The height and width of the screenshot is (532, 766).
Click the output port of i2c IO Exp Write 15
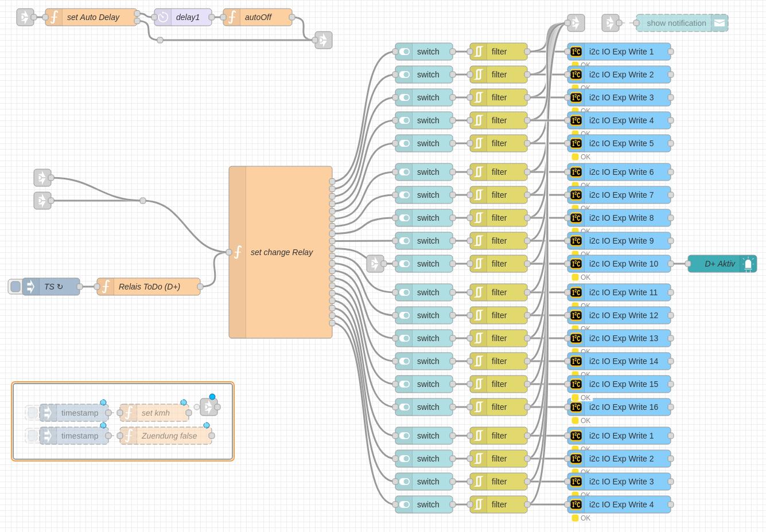(671, 384)
